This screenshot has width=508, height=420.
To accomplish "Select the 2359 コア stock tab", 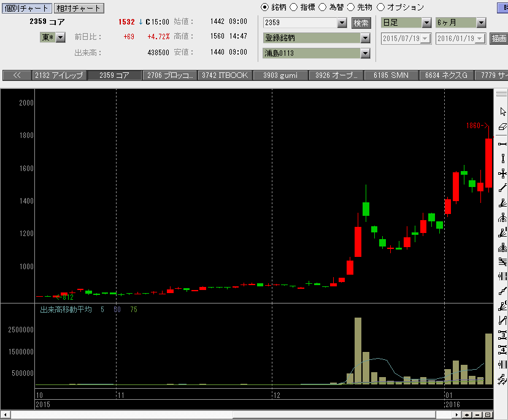I will [x=114, y=75].
